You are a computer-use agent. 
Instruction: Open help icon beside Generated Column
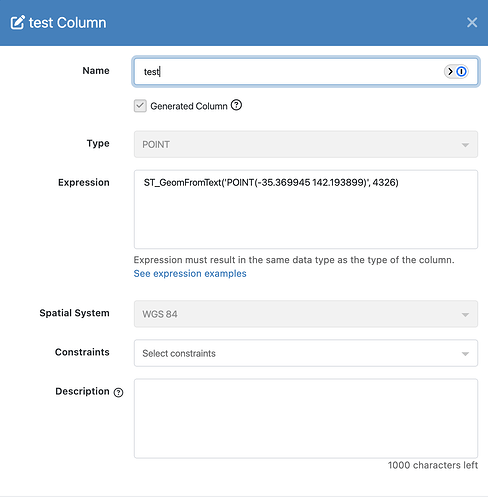pyautogui.click(x=236, y=105)
